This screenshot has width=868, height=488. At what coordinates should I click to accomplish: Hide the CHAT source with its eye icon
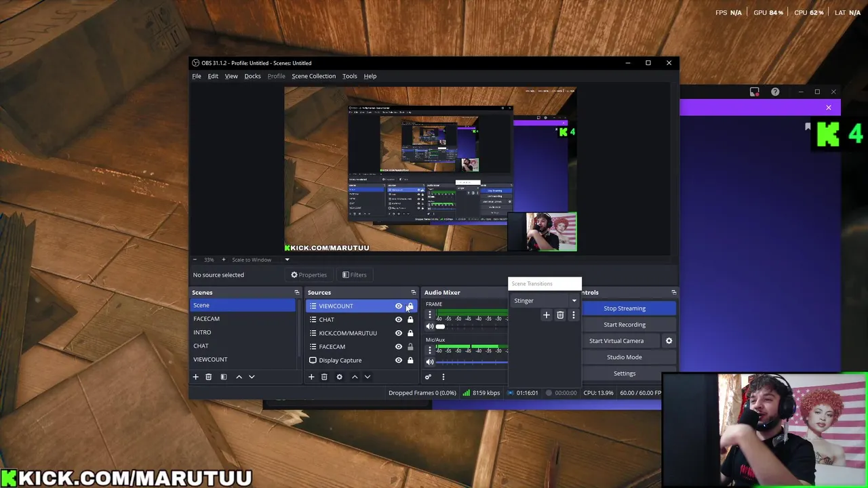click(x=398, y=320)
